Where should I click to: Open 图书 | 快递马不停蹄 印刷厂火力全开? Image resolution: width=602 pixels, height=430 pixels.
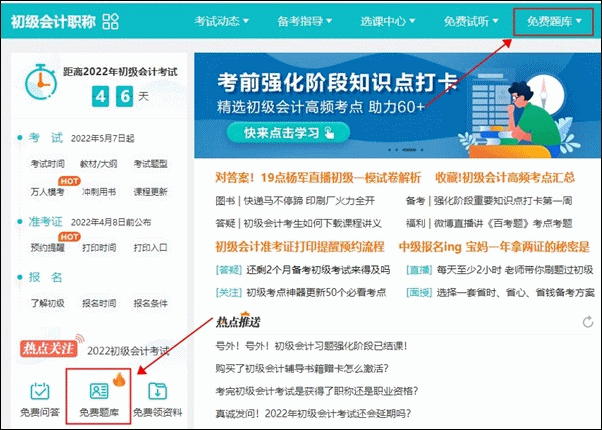coord(295,200)
